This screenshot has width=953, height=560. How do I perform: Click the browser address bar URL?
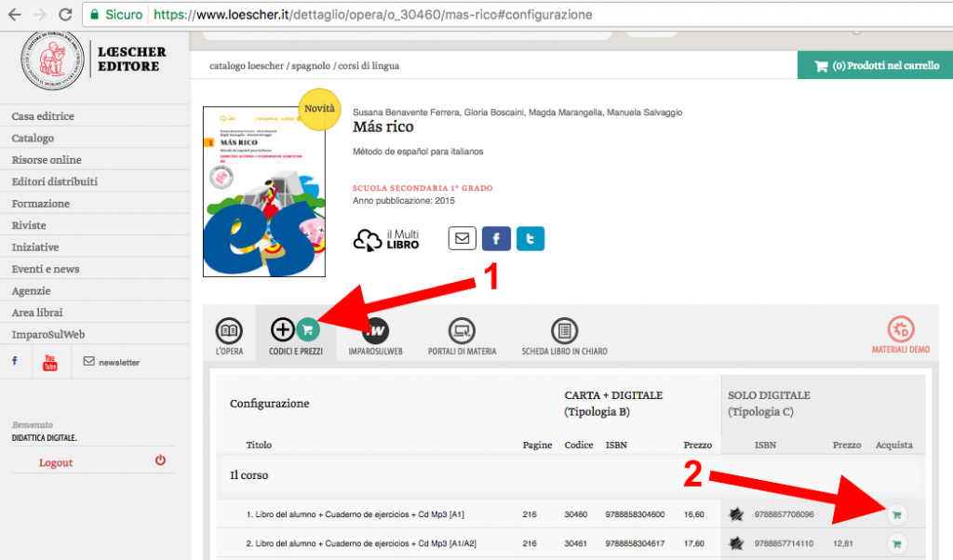point(372,15)
